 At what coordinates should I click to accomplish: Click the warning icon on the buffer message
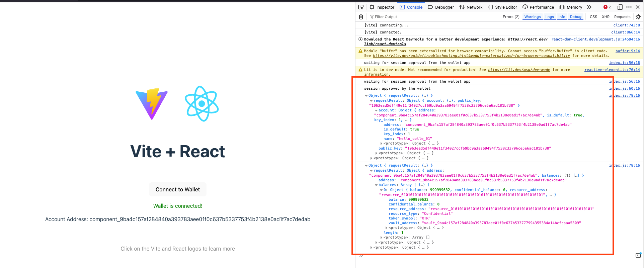360,51
